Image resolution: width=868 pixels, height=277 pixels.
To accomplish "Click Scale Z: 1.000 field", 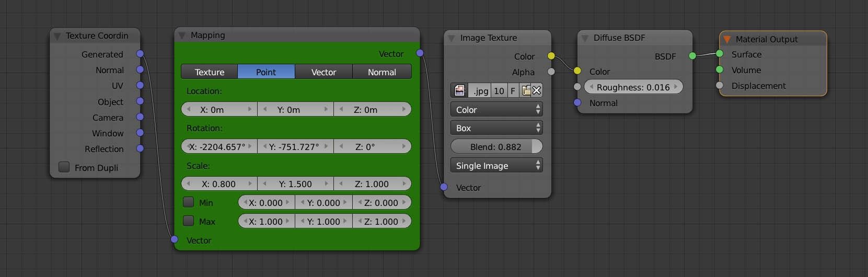I will coord(372,184).
